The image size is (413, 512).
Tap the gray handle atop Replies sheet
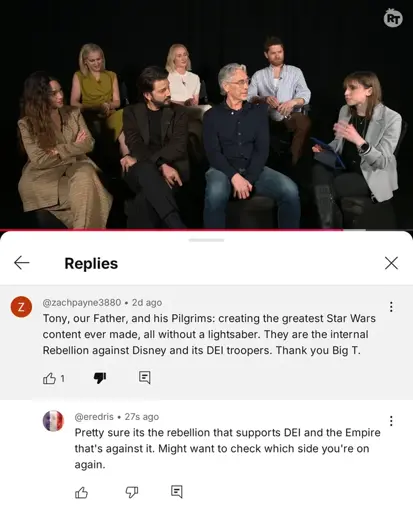[x=206, y=240]
